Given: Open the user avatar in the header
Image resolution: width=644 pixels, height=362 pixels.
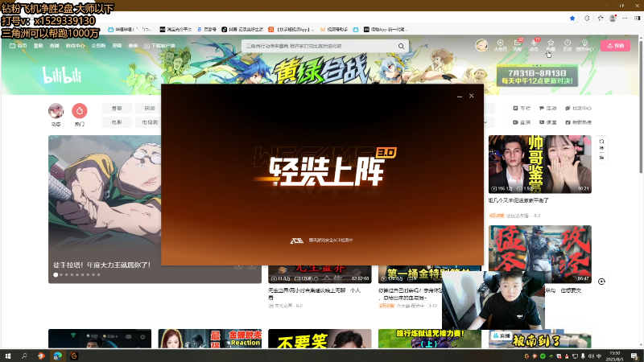Looking at the screenshot, I should point(481,45).
